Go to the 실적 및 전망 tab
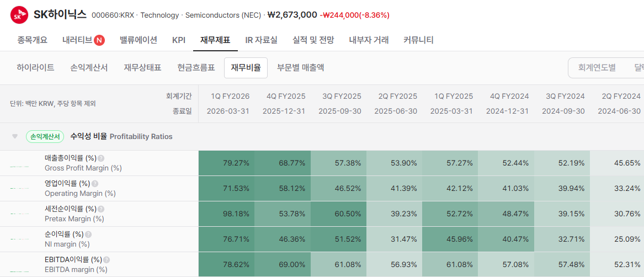The height and width of the screenshot is (277, 644). coord(313,40)
